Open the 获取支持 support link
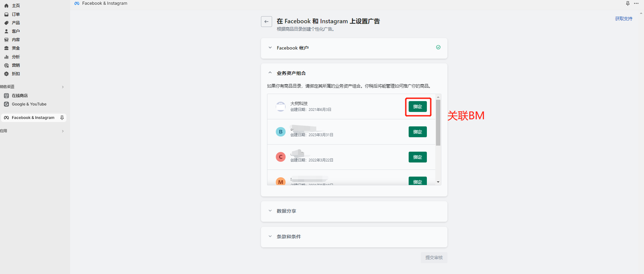 624,19
